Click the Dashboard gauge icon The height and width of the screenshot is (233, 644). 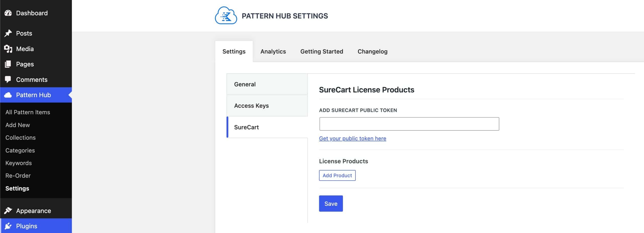tap(8, 13)
